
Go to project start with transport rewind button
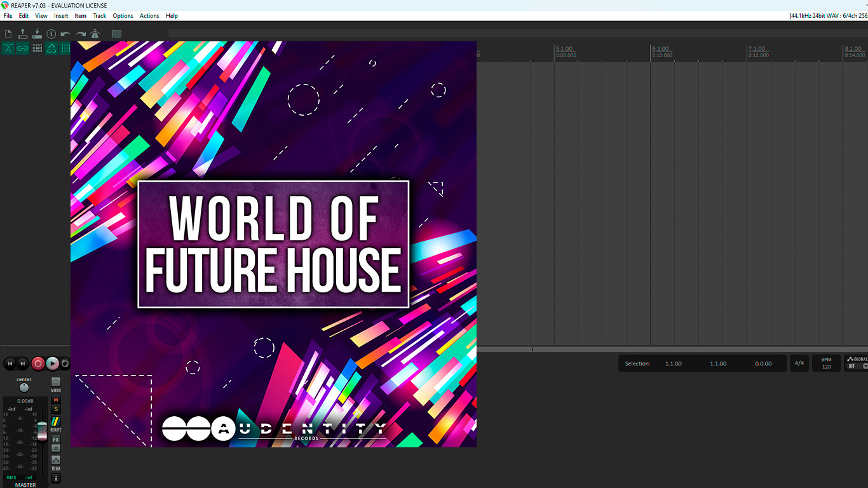(x=10, y=363)
